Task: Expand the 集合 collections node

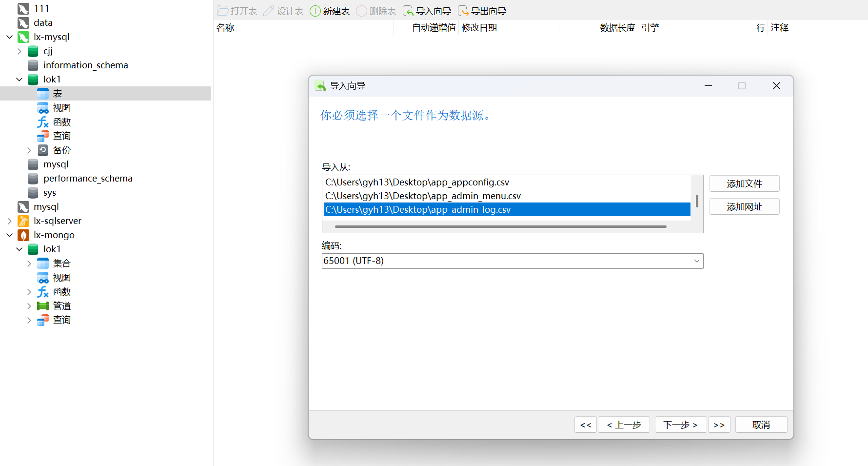Action: pyautogui.click(x=29, y=263)
